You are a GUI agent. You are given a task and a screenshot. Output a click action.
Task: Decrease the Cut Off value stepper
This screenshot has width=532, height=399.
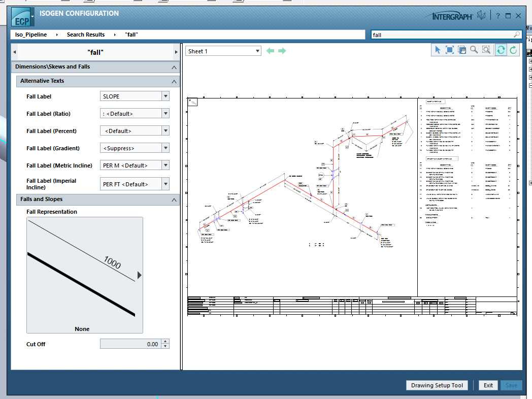(165, 346)
